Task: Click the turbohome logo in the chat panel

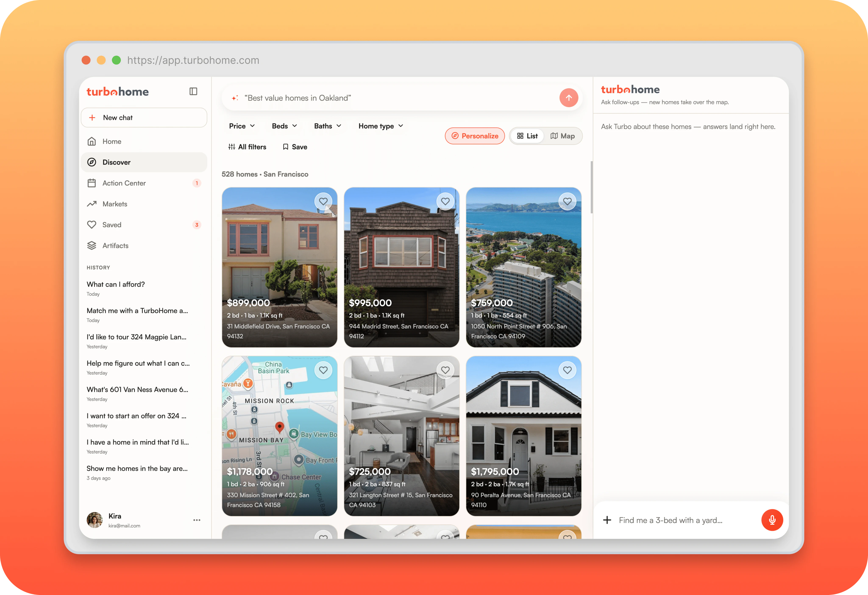Action: pos(630,89)
